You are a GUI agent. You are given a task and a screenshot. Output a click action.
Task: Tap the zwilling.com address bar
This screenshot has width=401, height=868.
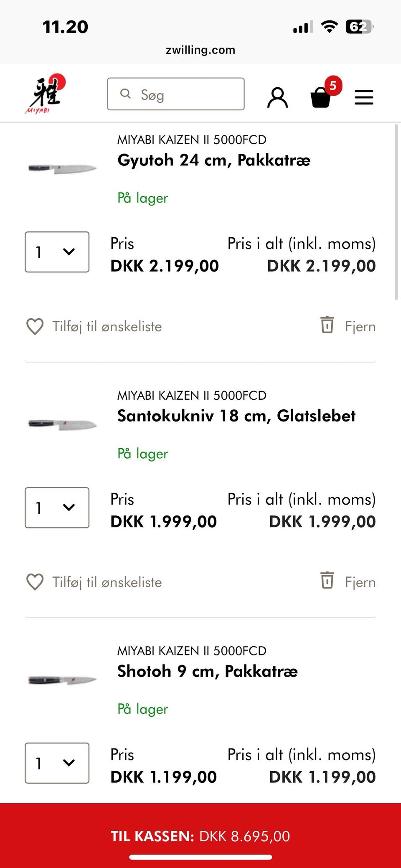click(200, 50)
